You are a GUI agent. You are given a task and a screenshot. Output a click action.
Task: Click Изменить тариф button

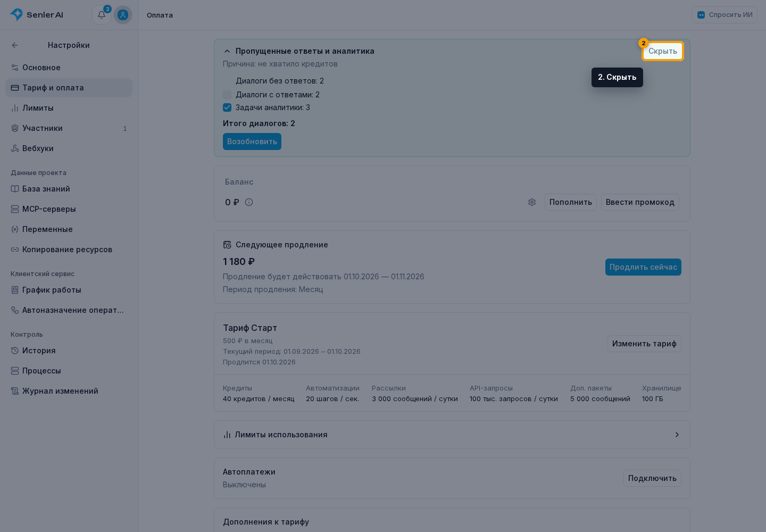pyautogui.click(x=644, y=344)
